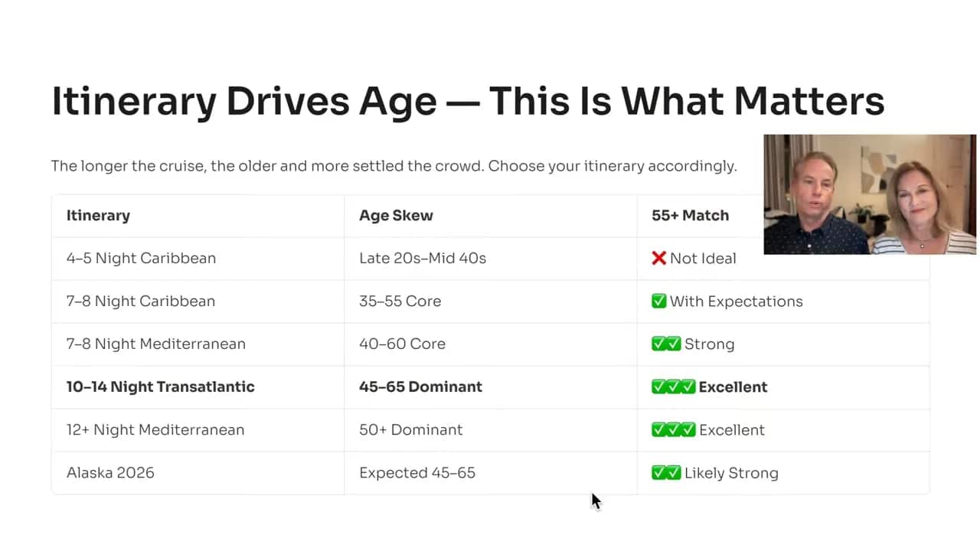Click the green check beside 'With Expectations'
The image size is (980, 551).
tap(658, 302)
